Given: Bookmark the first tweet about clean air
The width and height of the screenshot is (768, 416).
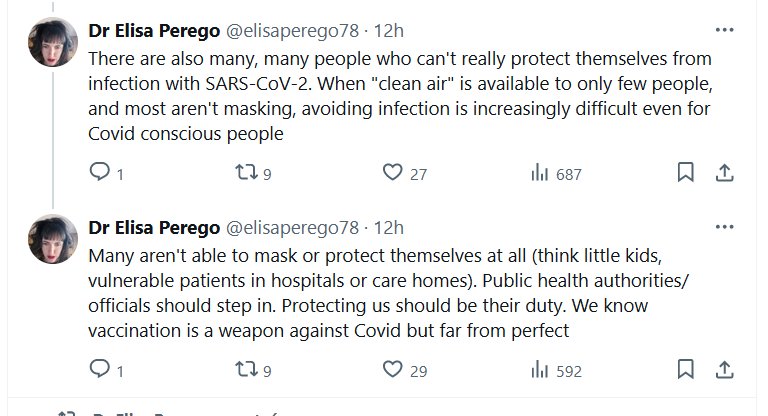Looking at the screenshot, I should [685, 173].
